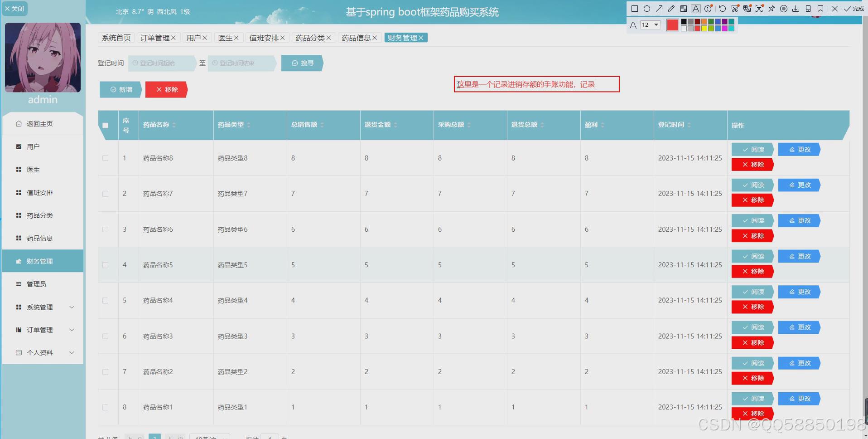Sort table by 采购总额 column
The height and width of the screenshot is (439, 868).
[469, 125]
